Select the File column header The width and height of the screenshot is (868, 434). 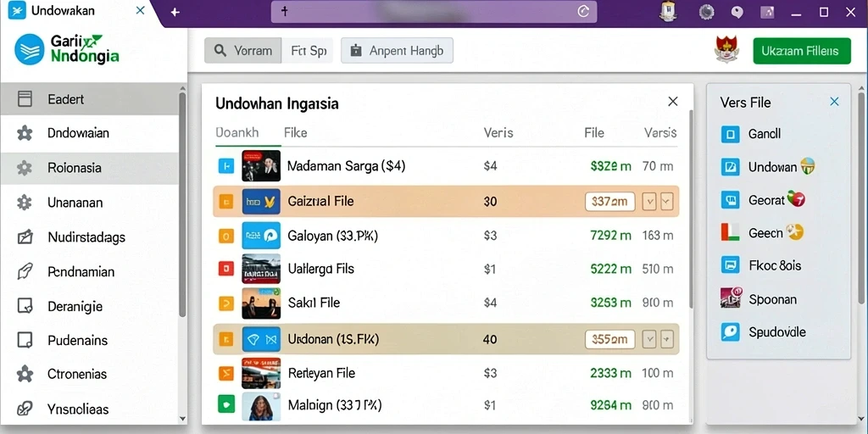pos(594,133)
